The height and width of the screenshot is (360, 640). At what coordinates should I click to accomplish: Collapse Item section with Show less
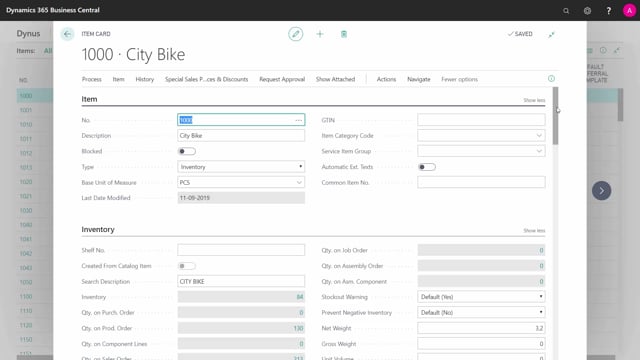click(534, 100)
